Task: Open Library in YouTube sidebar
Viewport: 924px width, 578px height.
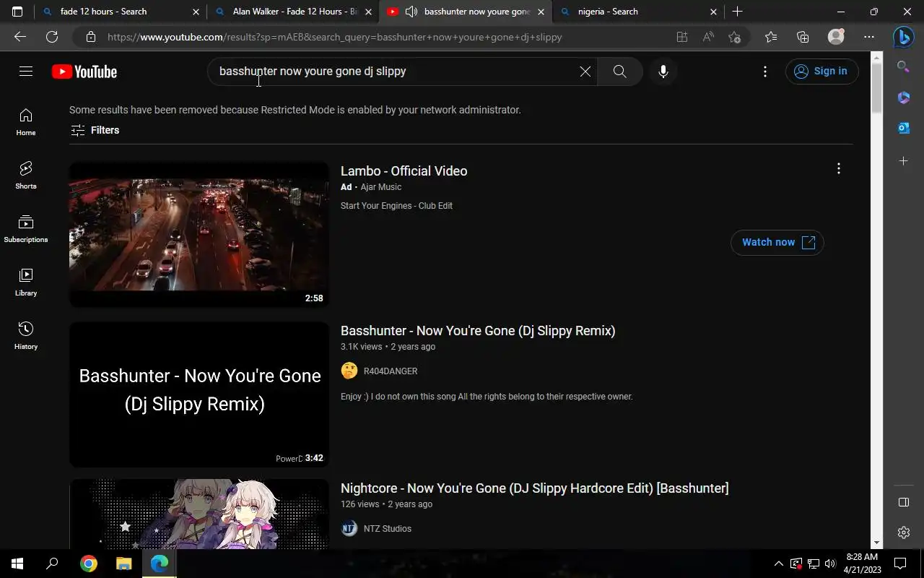Action: coord(26,282)
